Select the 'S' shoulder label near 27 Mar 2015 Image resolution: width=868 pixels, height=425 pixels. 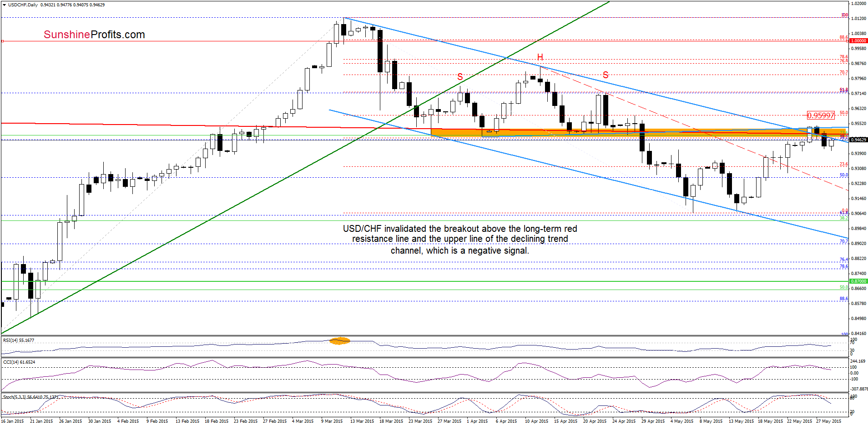(x=460, y=77)
